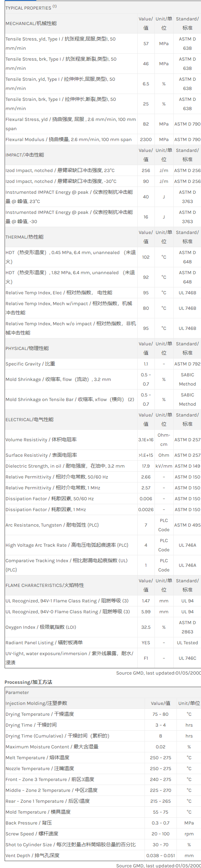The image size is (201, 868).
Task: Select the Flexural Modulus value 2300
Action: tap(146, 139)
